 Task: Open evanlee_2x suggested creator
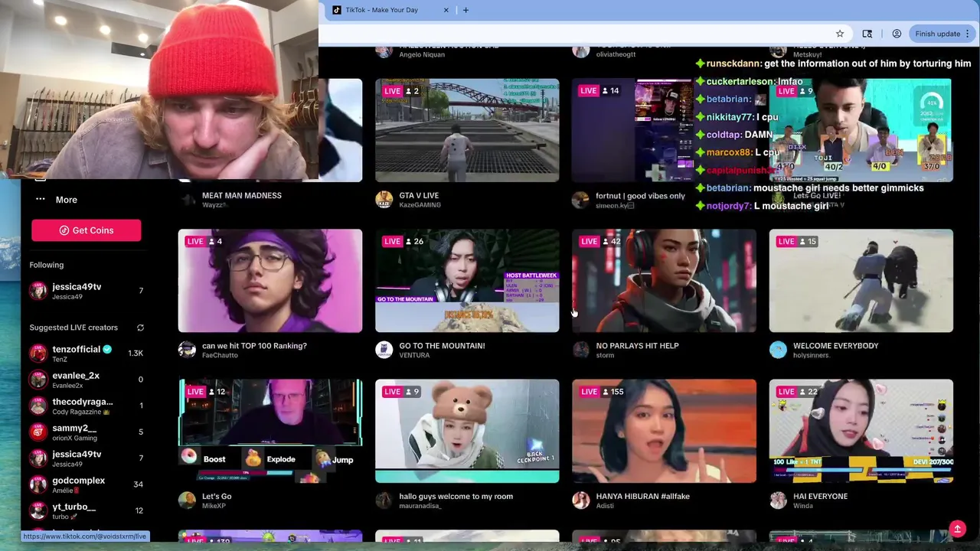click(86, 380)
